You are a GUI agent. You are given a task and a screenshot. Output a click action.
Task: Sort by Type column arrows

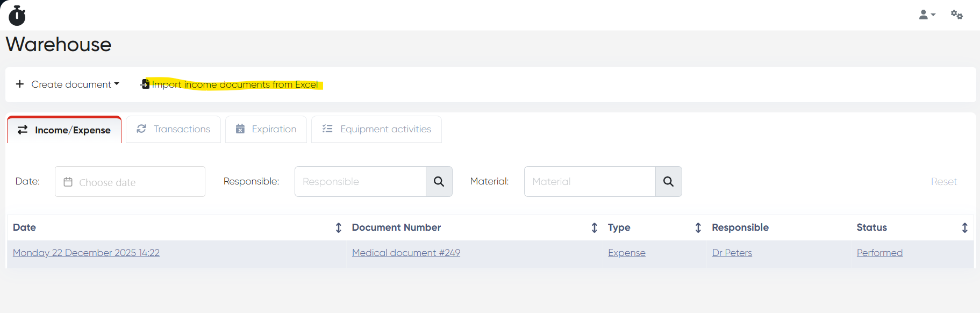click(698, 227)
